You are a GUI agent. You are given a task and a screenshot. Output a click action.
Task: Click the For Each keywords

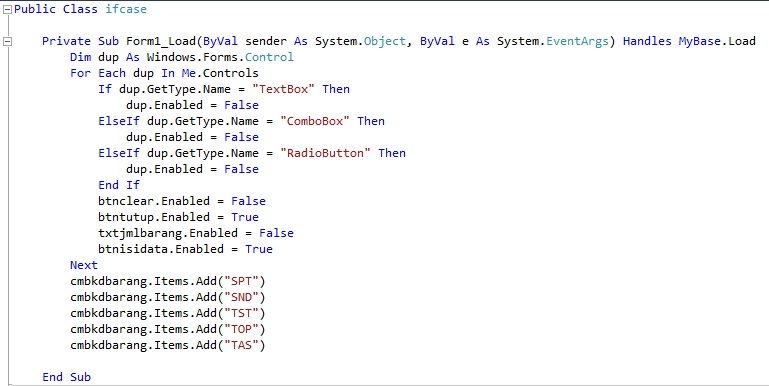[x=98, y=73]
